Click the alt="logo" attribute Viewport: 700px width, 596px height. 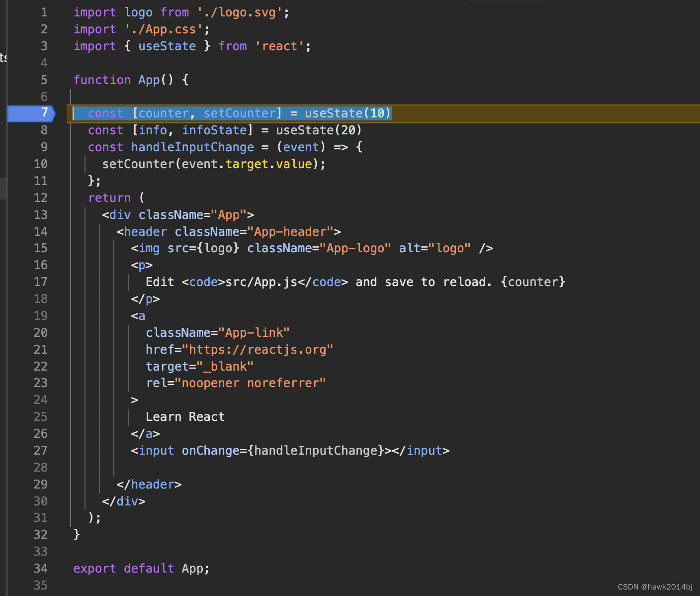(x=435, y=248)
